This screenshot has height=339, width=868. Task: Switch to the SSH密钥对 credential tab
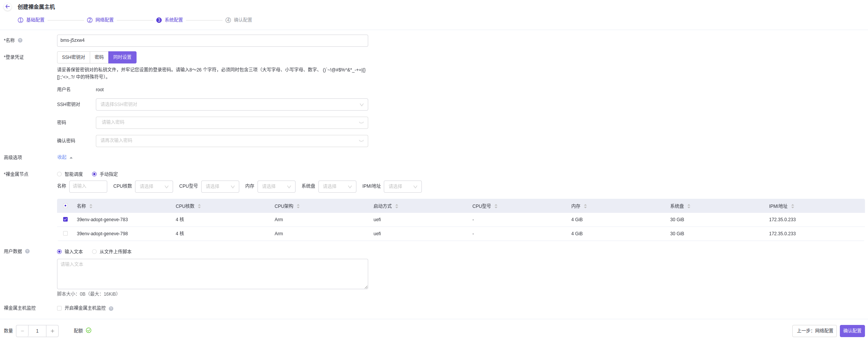click(73, 57)
